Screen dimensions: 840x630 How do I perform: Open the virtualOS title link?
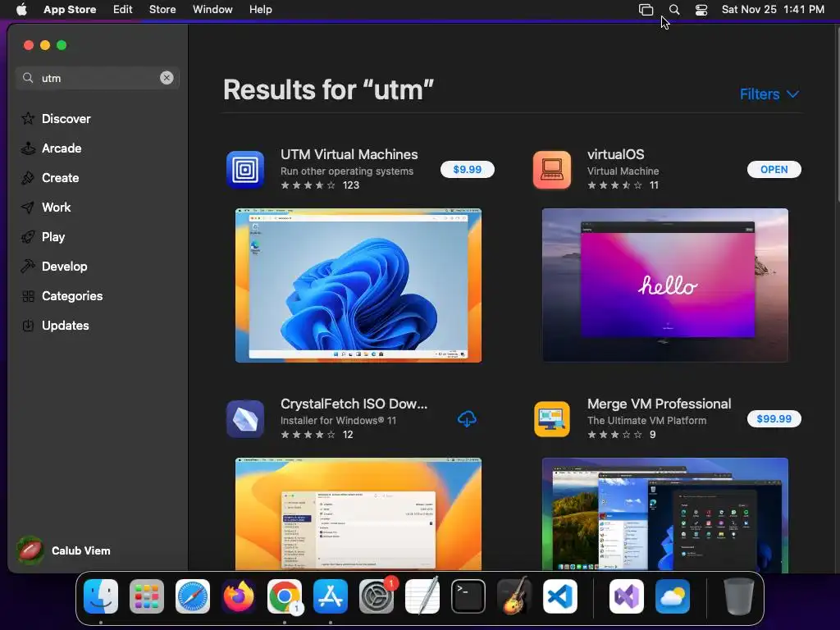[615, 154]
